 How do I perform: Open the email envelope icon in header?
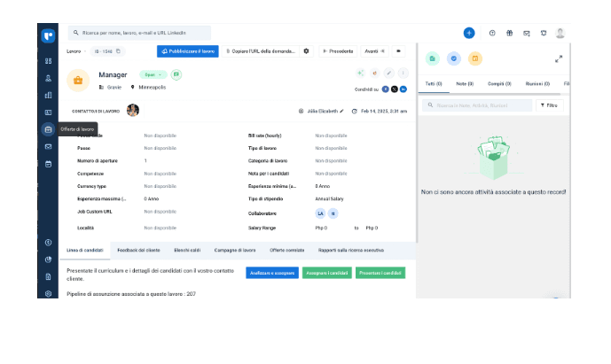point(527,33)
